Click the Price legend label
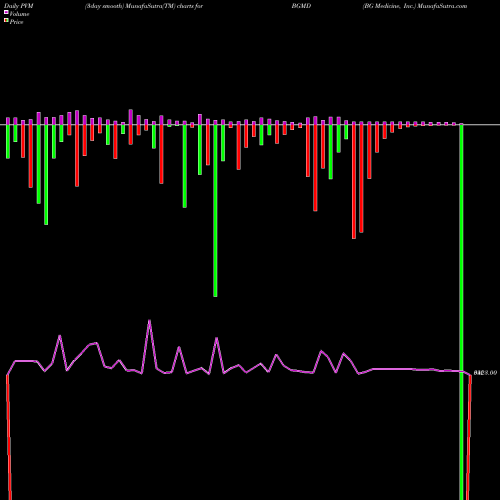Image resolution: width=500 pixels, height=500 pixels. [16, 22]
